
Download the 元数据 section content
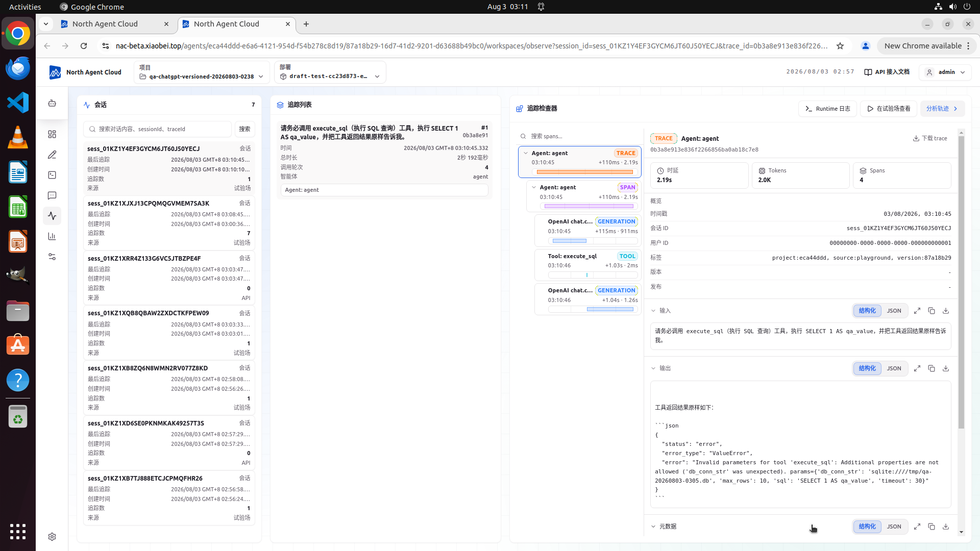click(946, 527)
